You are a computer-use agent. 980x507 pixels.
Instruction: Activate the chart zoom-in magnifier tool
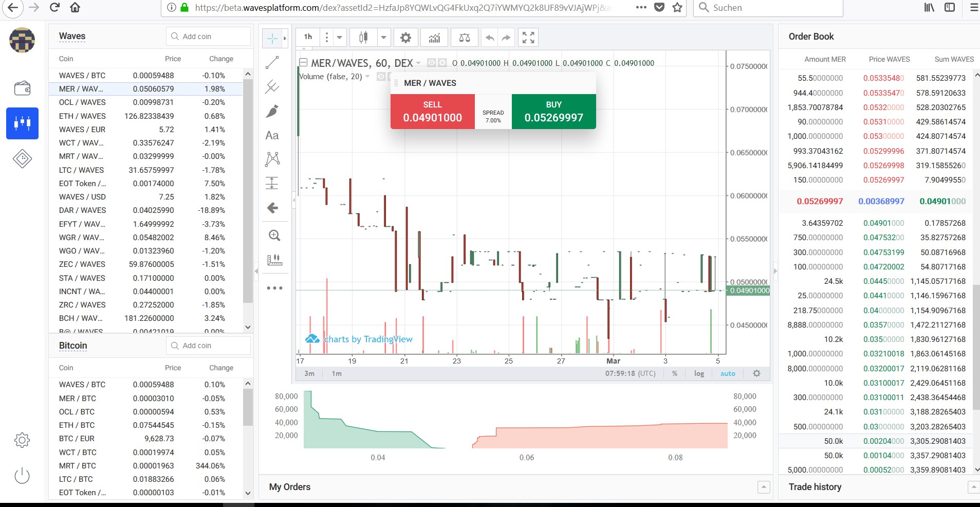tap(274, 236)
